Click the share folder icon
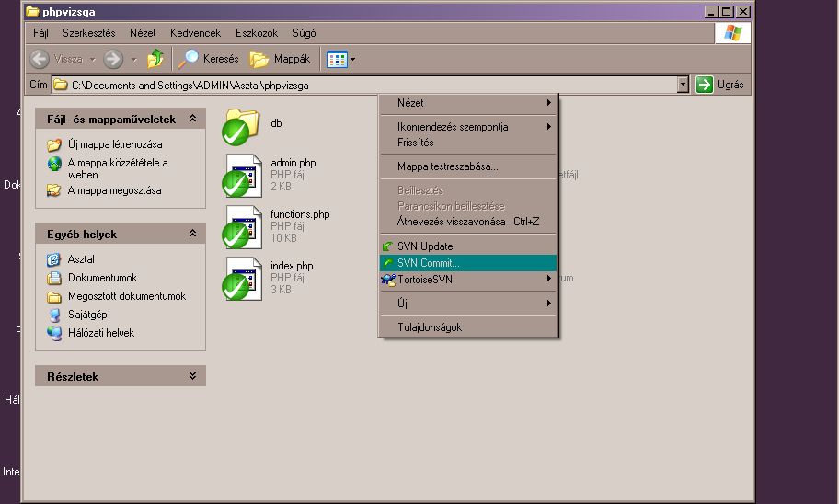The height and width of the screenshot is (504, 839). click(54, 190)
